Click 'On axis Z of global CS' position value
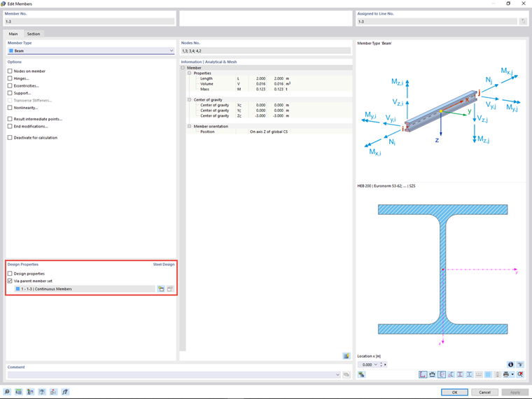The width and height of the screenshot is (532, 399). click(269, 132)
